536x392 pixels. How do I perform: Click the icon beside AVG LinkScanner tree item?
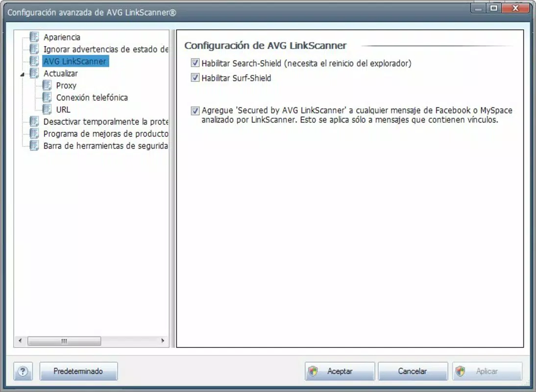point(34,61)
